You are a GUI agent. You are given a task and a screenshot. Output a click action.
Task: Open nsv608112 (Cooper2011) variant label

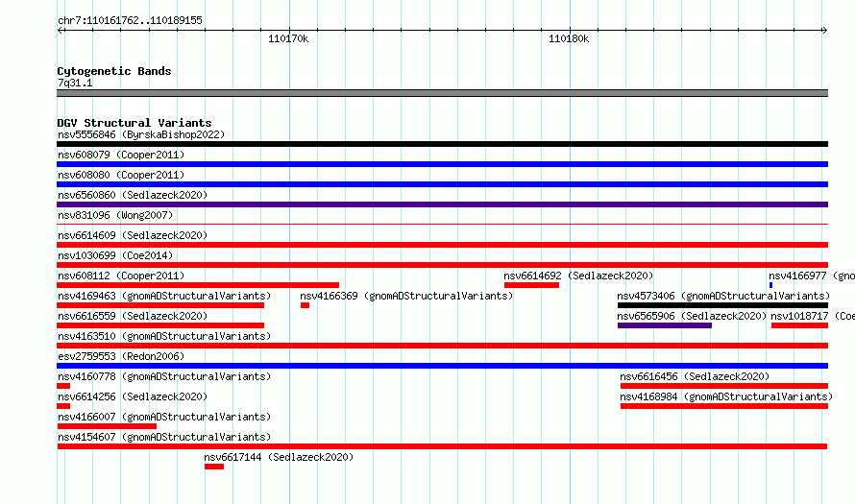click(x=121, y=276)
